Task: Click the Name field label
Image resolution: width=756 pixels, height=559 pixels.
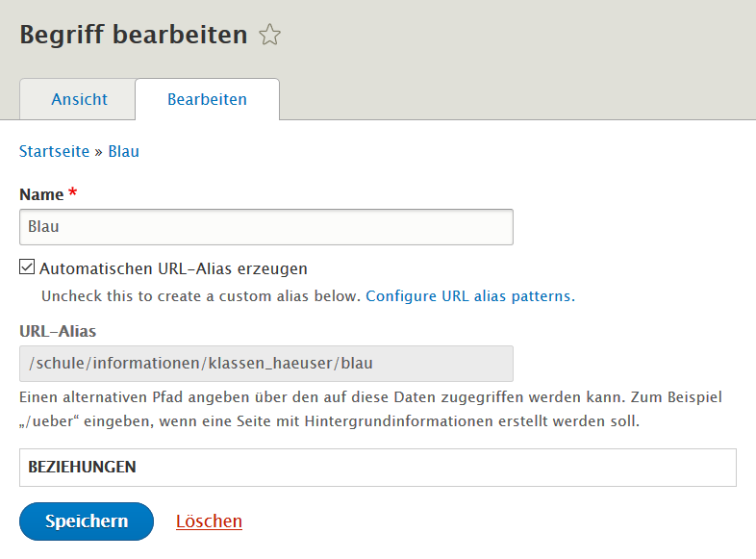Action: [x=41, y=194]
